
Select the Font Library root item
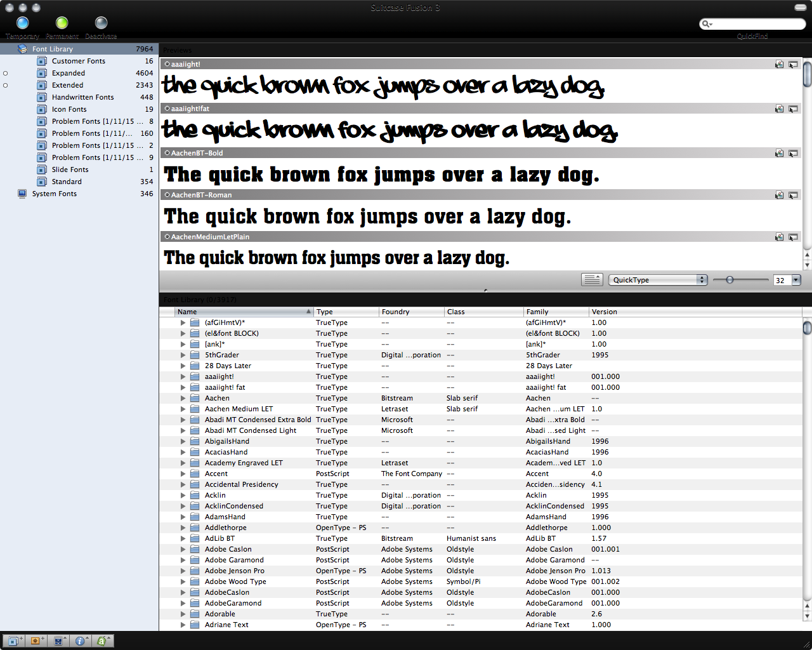coord(79,49)
